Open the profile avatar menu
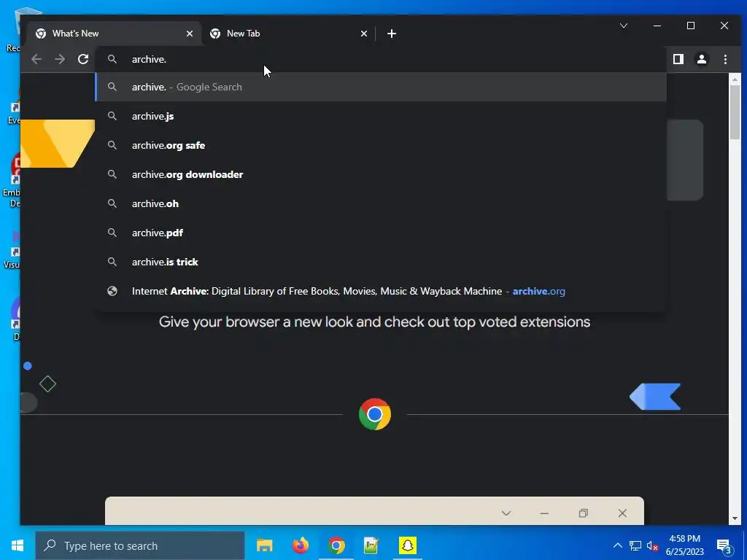Screen dimensions: 747x560 (701, 59)
